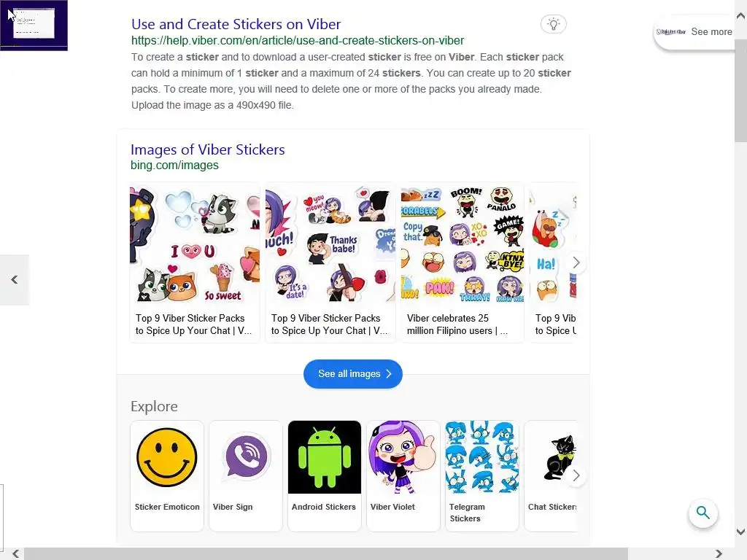Select the Sticker Emoticon smiley image
The image size is (747, 560).
[167, 457]
